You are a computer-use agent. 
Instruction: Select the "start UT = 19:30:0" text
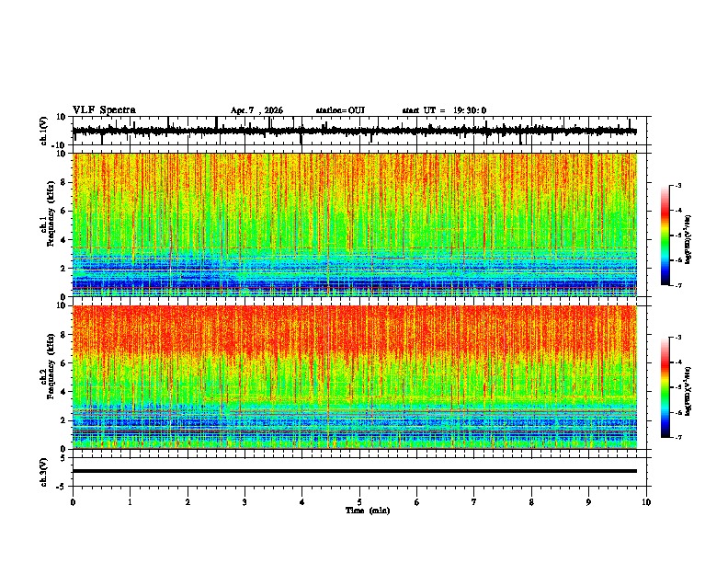pos(444,110)
